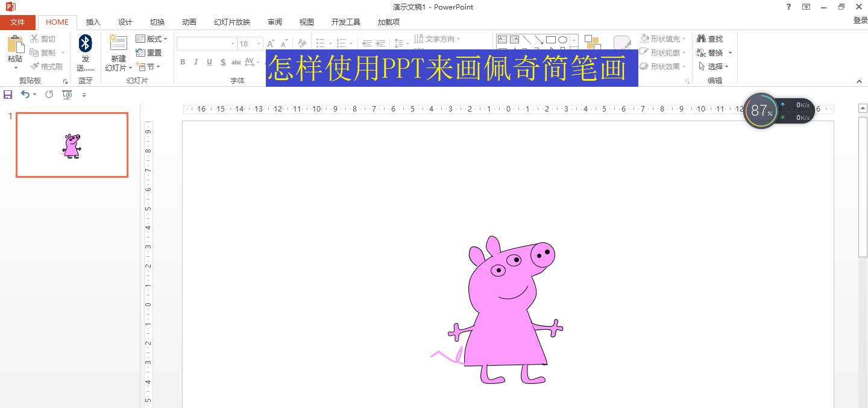This screenshot has height=408, width=868.
Task: Switch to the Slide Show (幻灯片放映) tab
Action: click(232, 22)
